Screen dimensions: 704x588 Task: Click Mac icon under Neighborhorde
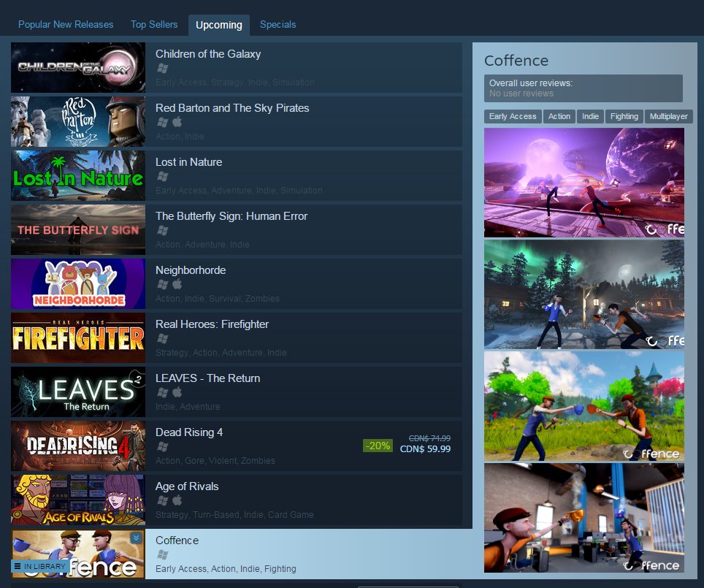[177, 284]
